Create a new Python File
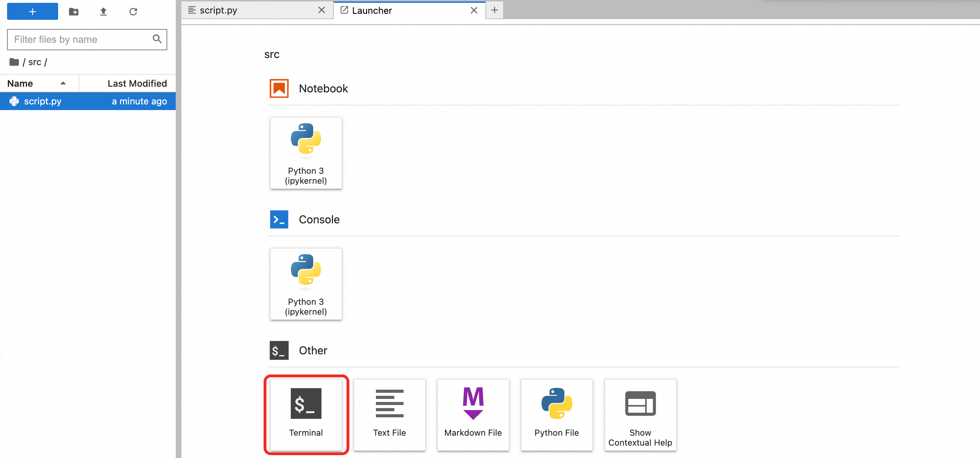Image resolution: width=980 pixels, height=458 pixels. (x=557, y=415)
